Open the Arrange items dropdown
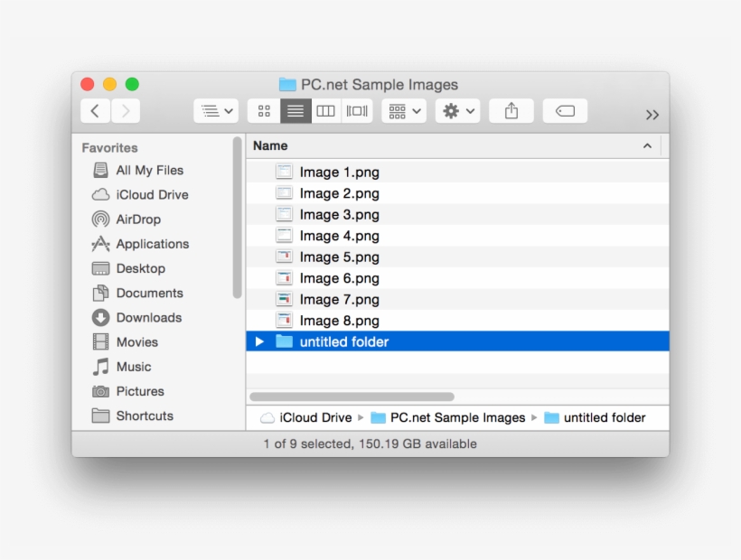 coord(404,111)
